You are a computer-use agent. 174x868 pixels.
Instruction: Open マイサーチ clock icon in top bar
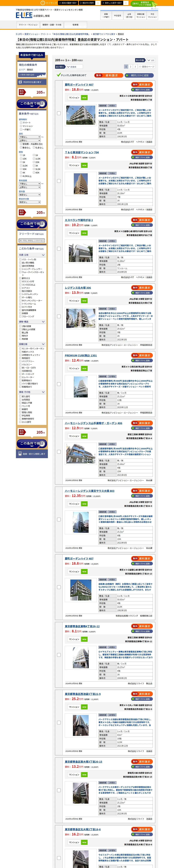pyautogui.click(x=43, y=3)
